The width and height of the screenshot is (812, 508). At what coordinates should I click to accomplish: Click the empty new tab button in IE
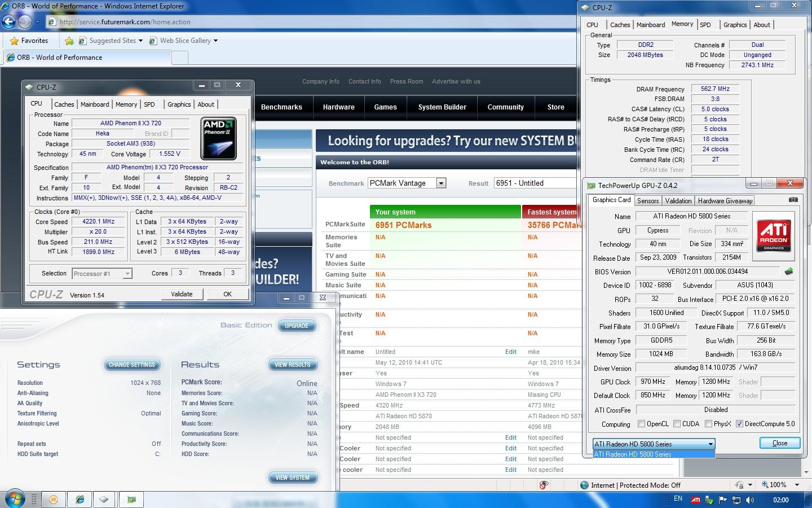pos(179,58)
